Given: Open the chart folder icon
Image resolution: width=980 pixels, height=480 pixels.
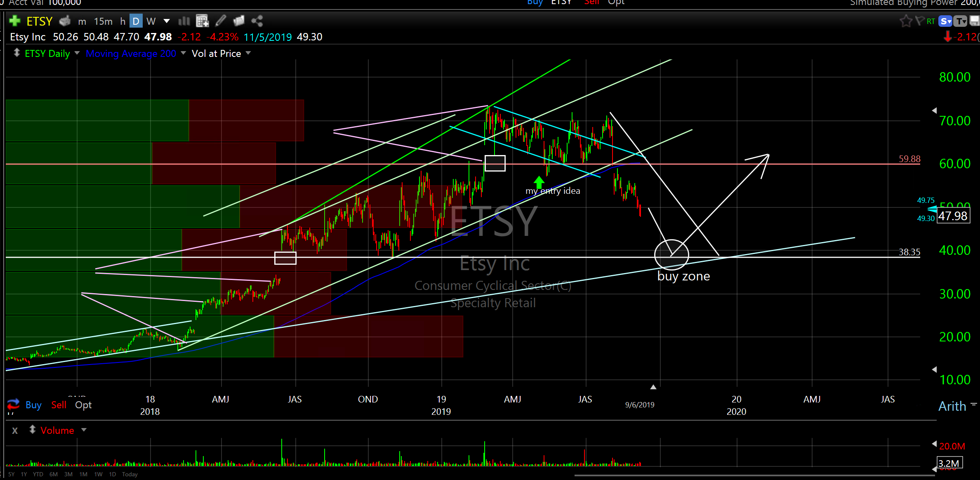Looking at the screenshot, I should 239,21.
